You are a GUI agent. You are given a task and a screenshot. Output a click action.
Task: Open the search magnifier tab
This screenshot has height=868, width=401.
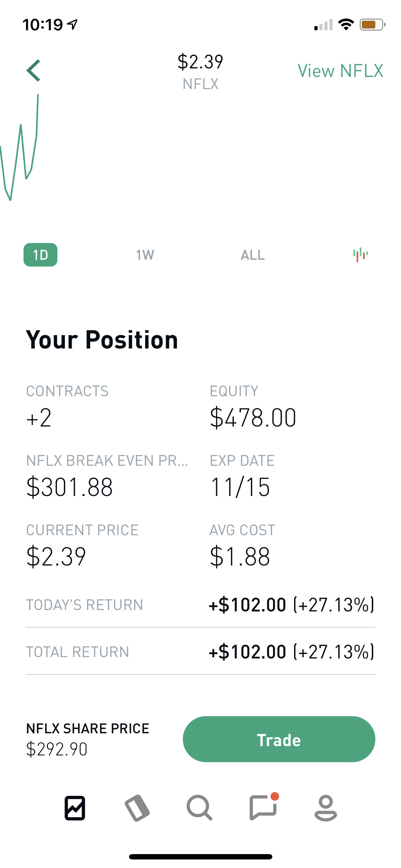[x=199, y=808]
